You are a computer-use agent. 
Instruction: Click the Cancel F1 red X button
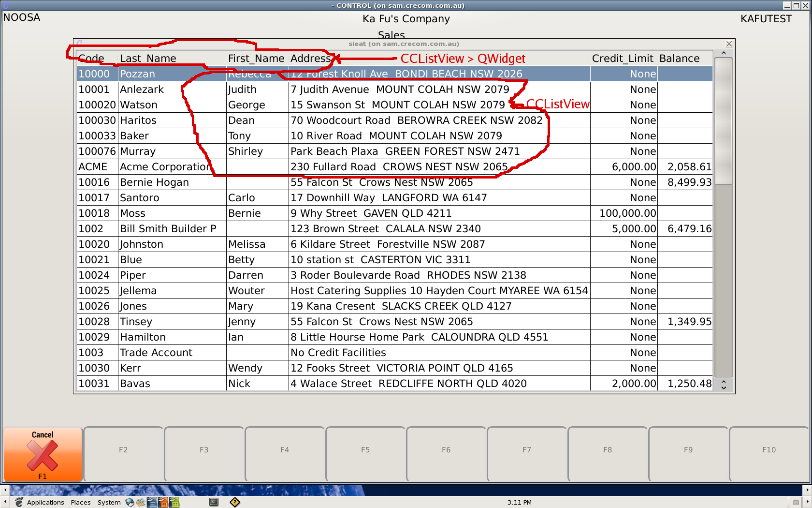tap(43, 454)
